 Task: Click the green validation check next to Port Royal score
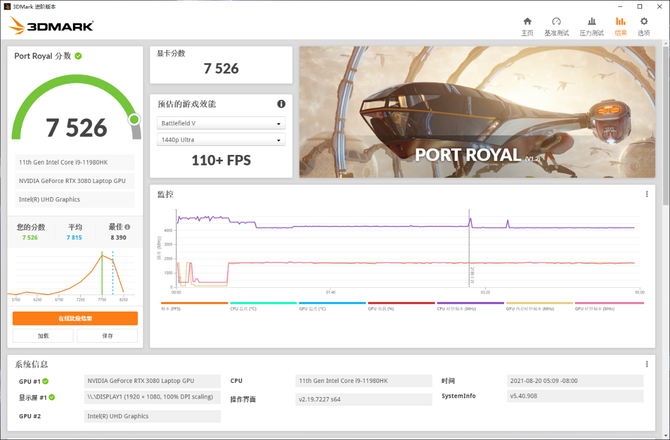78,56
